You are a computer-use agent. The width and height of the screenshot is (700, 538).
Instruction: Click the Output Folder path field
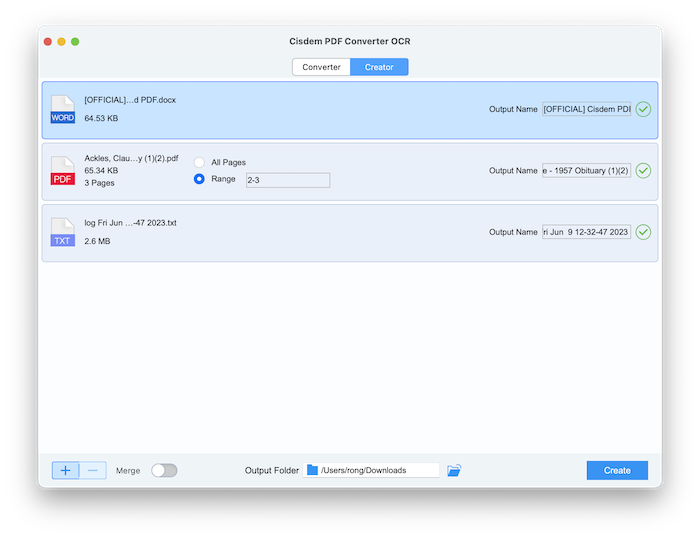click(x=371, y=470)
